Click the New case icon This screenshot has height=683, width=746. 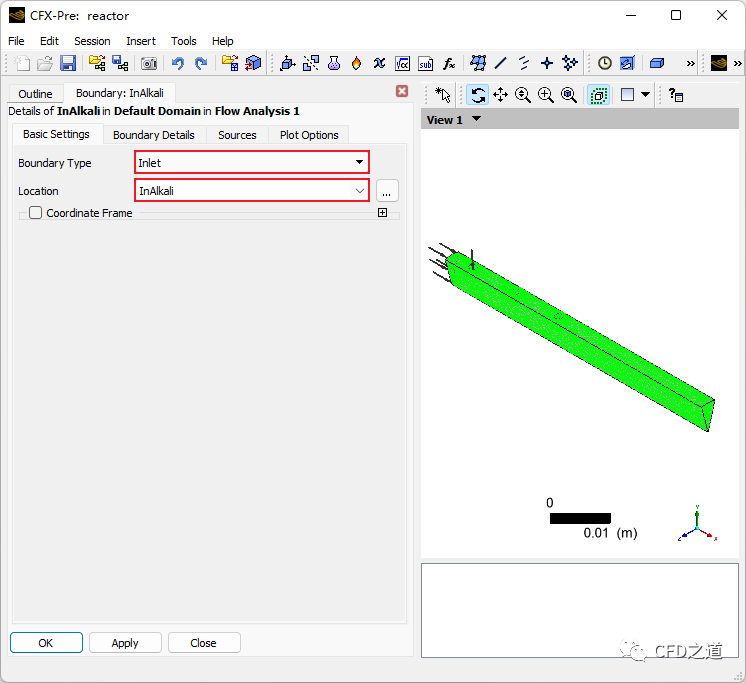pyautogui.click(x=22, y=63)
